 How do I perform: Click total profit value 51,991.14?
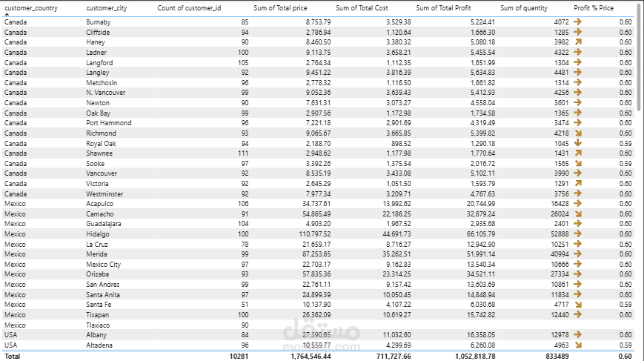[481, 254]
